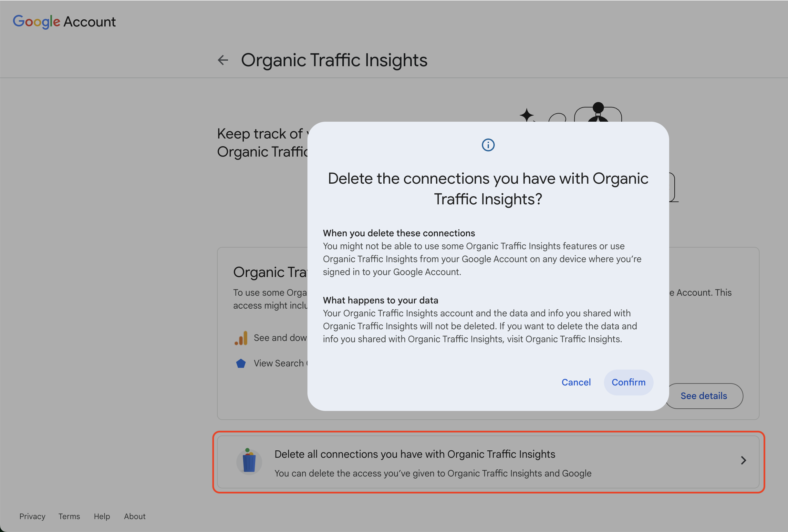Image resolution: width=788 pixels, height=532 pixels.
Task: Expand the delete connections row chevron
Action: coord(744,460)
